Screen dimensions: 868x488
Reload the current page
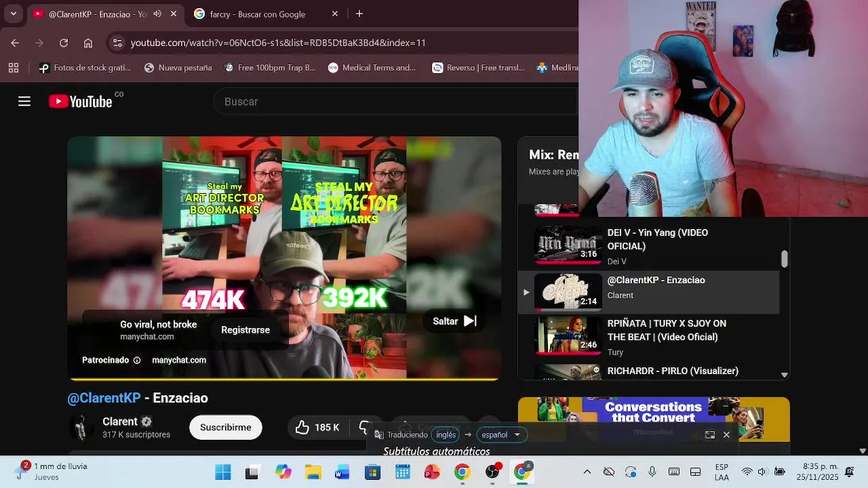coord(64,43)
